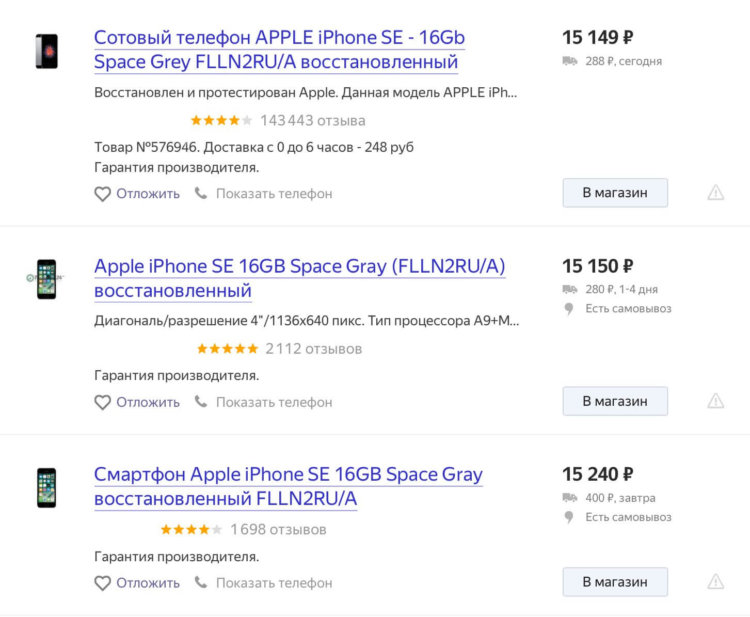750x617 pixels.
Task: Open 'Смартфон Apple iPhone SE 16GB' listing link
Action: [x=288, y=486]
